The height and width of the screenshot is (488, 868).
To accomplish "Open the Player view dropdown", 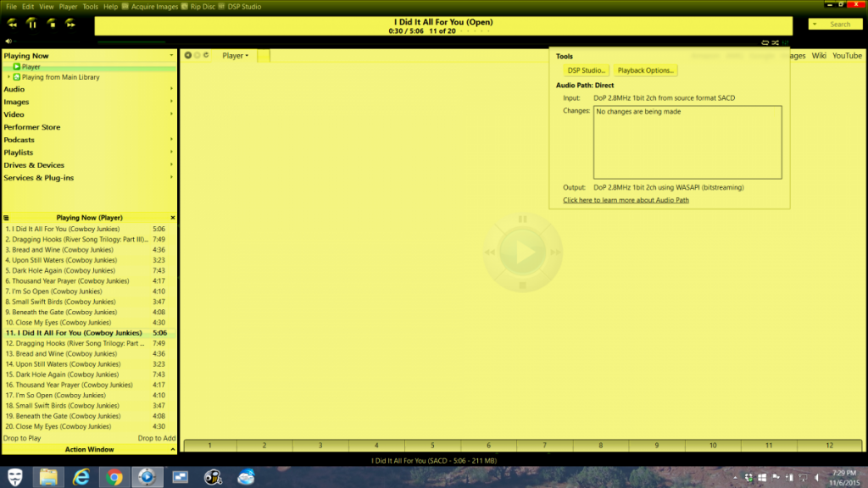I will click(x=236, y=55).
